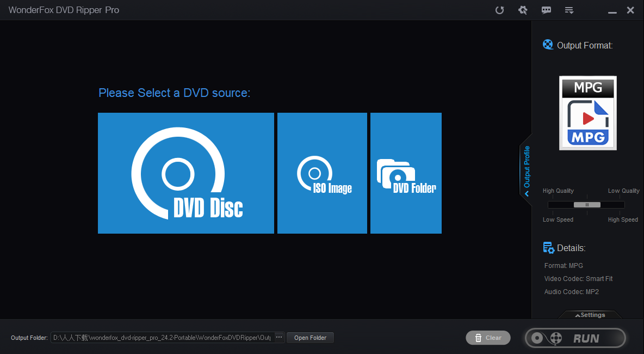Select the DVD Disc source

pyautogui.click(x=186, y=173)
